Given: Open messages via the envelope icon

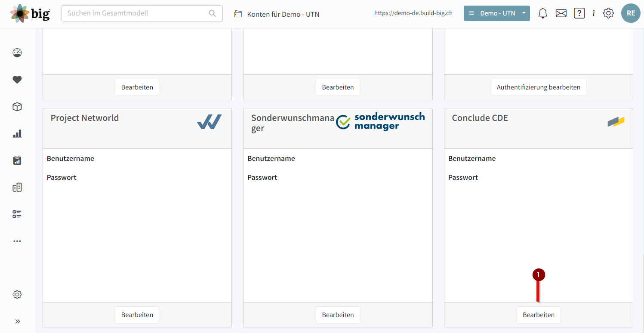Looking at the screenshot, I should click(561, 13).
